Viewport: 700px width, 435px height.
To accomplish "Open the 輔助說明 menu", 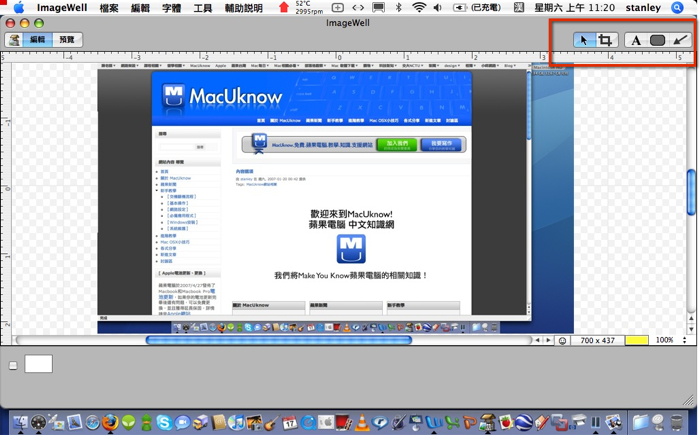I will click(x=243, y=8).
